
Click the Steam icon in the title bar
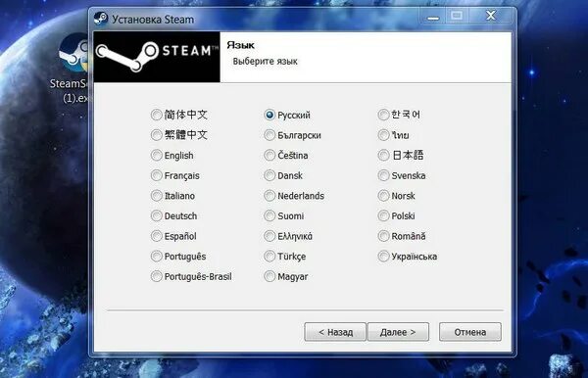coord(101,20)
